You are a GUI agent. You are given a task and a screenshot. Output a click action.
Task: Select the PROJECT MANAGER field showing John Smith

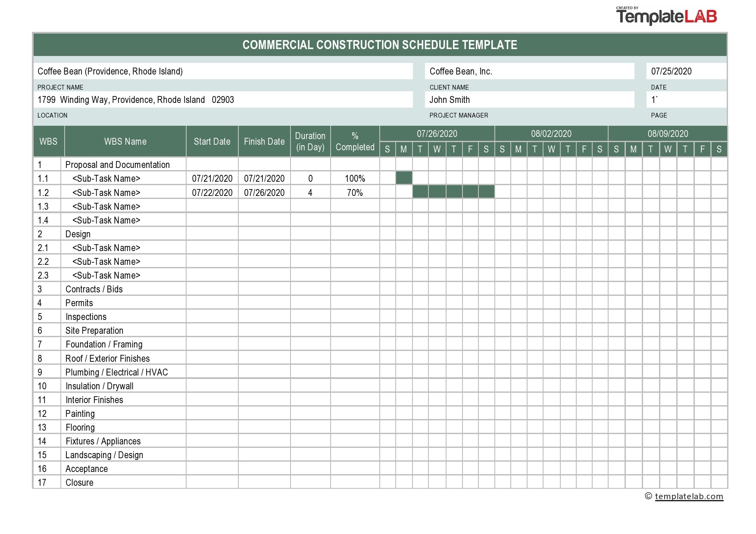pyautogui.click(x=529, y=99)
